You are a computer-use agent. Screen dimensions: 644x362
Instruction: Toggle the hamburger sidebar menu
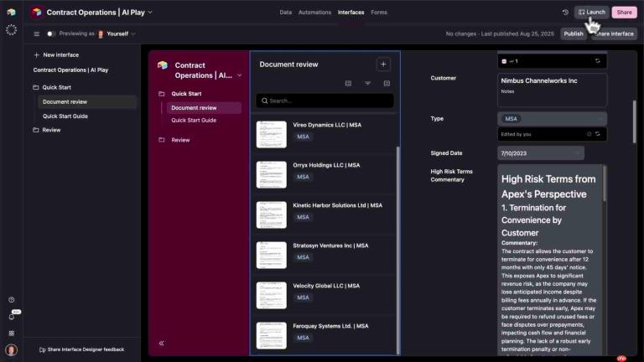[x=37, y=34]
